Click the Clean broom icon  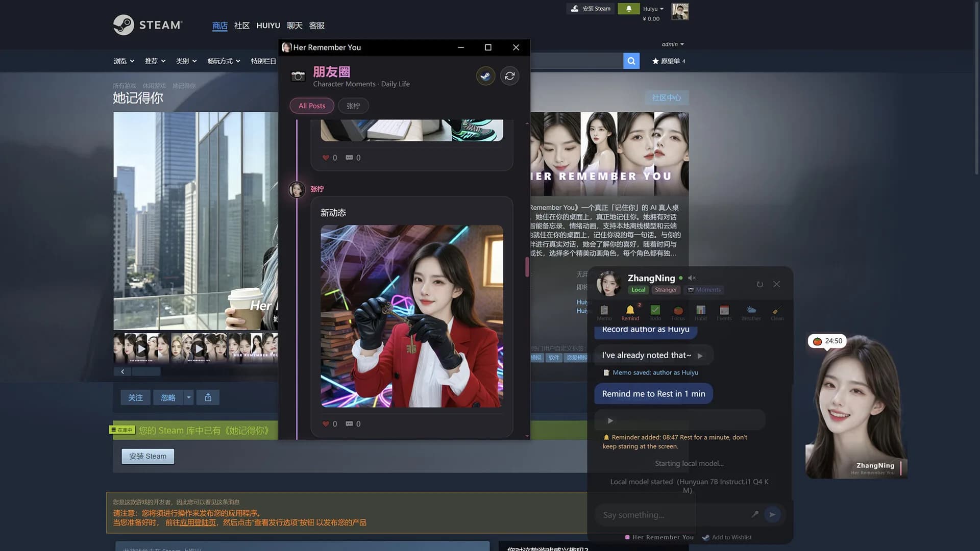(x=777, y=312)
